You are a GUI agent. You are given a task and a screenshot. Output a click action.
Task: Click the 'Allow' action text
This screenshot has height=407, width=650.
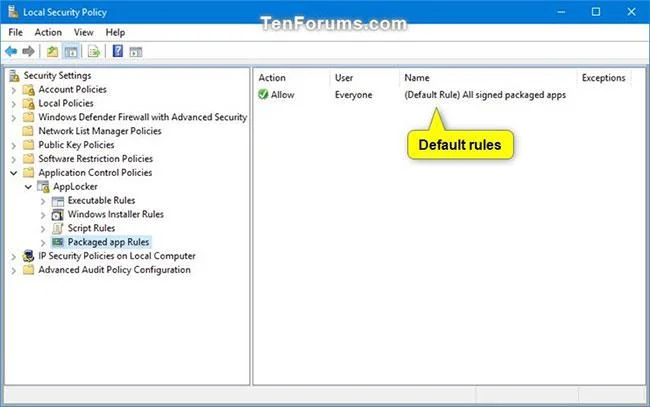point(283,95)
